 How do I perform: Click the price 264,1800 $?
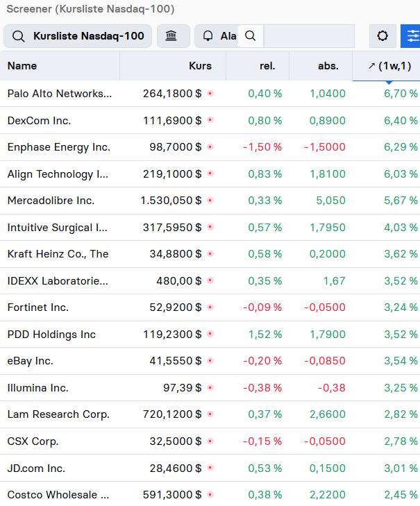point(172,94)
